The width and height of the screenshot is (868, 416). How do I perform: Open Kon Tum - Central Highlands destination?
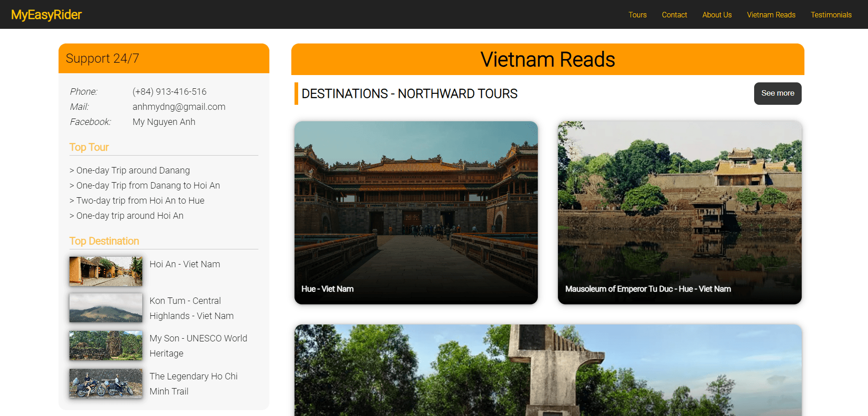click(x=192, y=308)
